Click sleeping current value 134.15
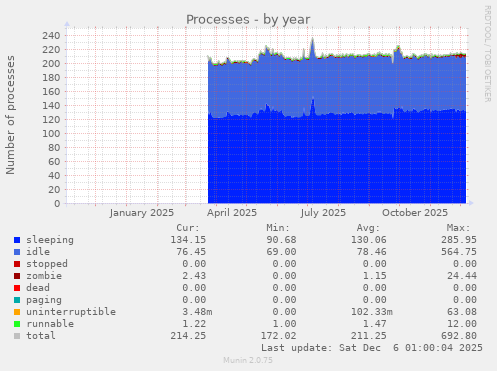497x371 pixels. (188, 240)
